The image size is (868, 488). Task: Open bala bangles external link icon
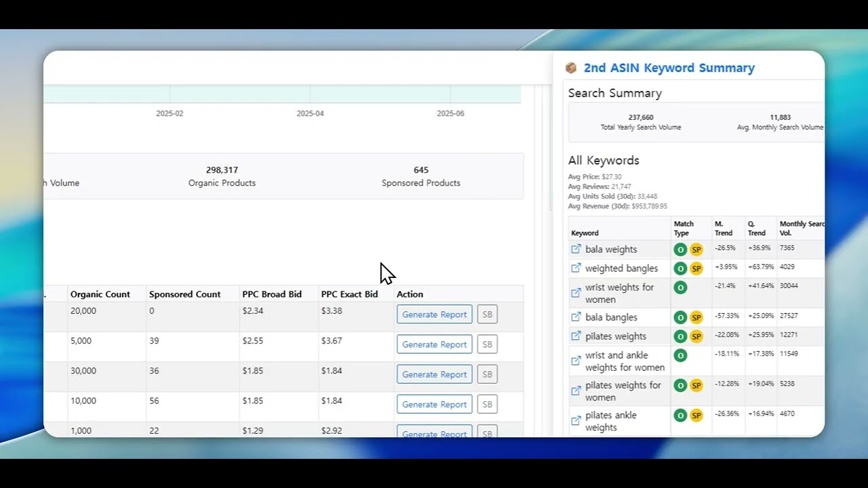[576, 317]
